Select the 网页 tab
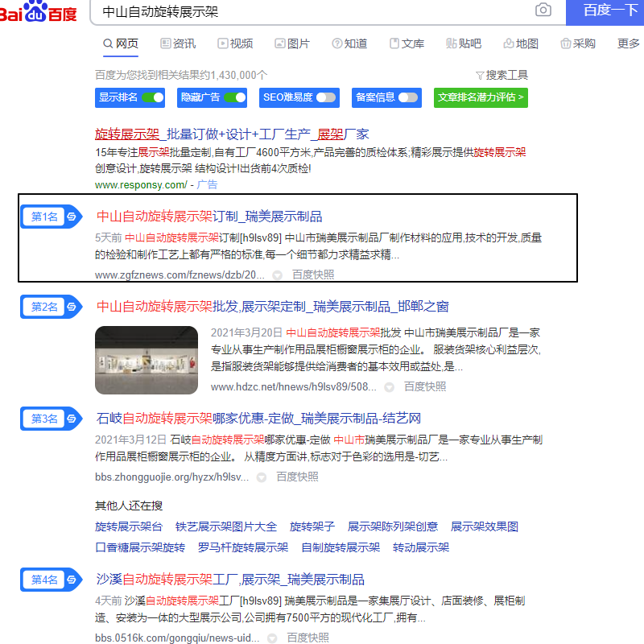The width and height of the screenshot is (644, 644). (x=120, y=43)
